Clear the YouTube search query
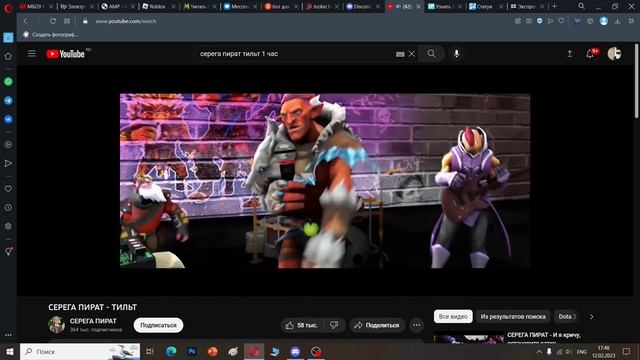 (411, 53)
